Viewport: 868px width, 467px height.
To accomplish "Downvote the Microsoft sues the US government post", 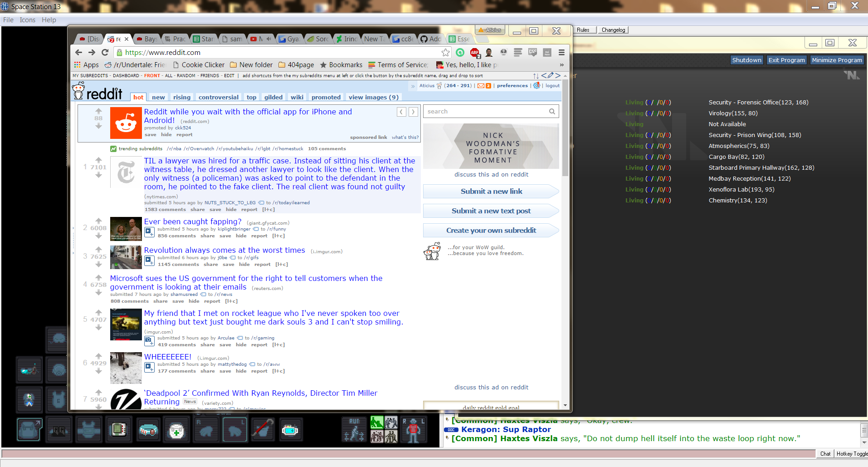I will [x=98, y=292].
